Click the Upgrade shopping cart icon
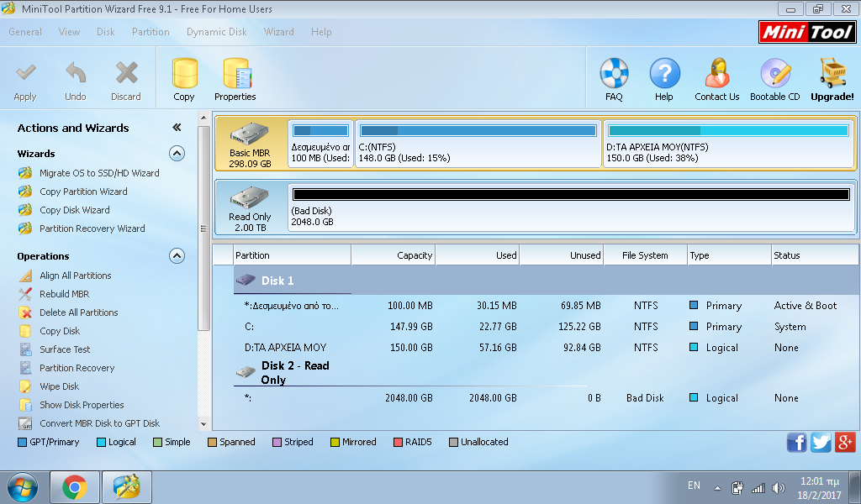Image resolution: width=861 pixels, height=504 pixels. pos(832,73)
